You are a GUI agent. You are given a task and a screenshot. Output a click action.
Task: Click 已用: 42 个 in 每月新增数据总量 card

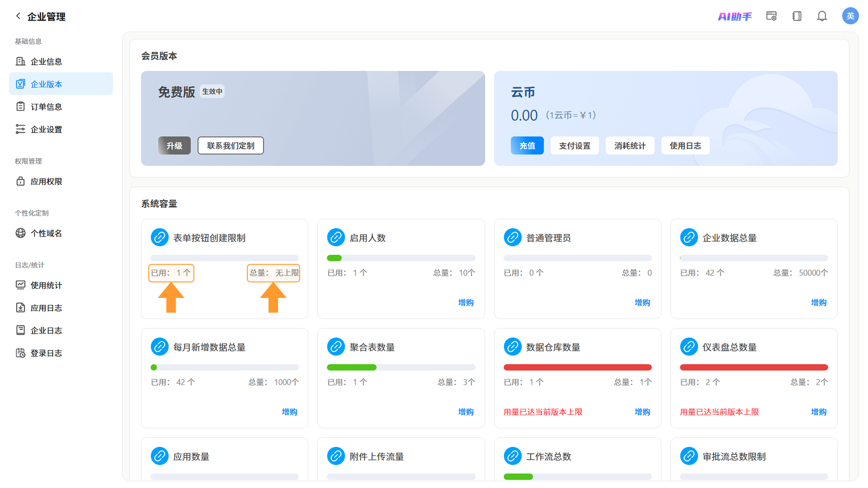point(173,382)
